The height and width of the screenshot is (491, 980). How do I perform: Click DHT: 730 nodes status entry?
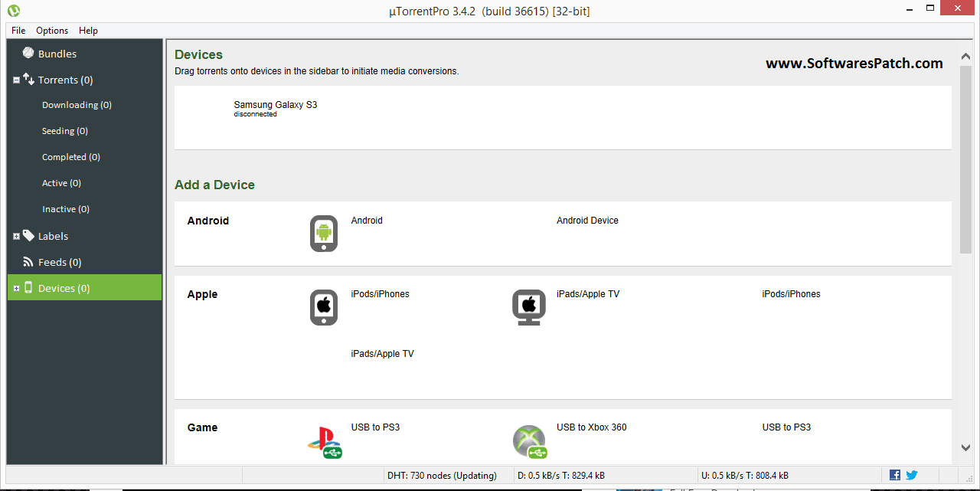coord(442,476)
